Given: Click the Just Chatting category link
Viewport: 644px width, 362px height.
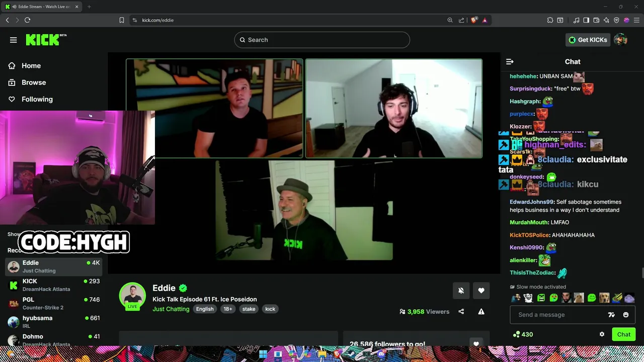Looking at the screenshot, I should click(171, 309).
